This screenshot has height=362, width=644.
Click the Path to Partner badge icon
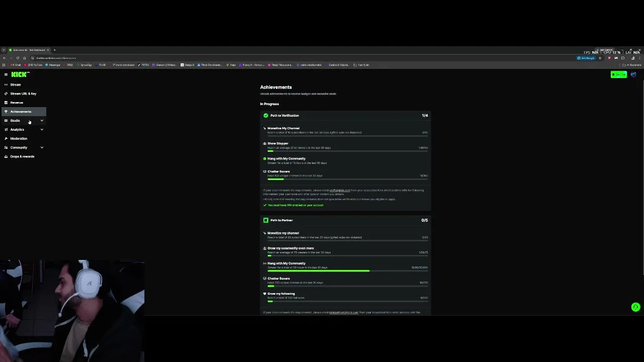pos(266,220)
